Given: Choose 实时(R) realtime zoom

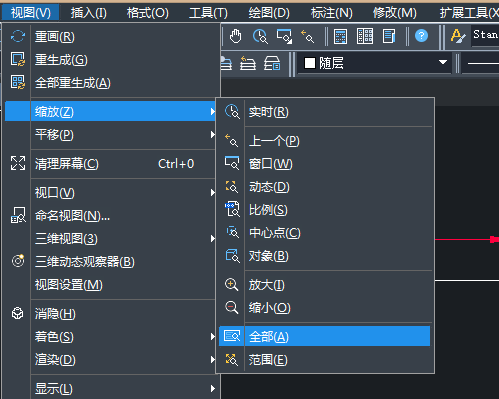Looking at the screenshot, I should coord(324,112).
